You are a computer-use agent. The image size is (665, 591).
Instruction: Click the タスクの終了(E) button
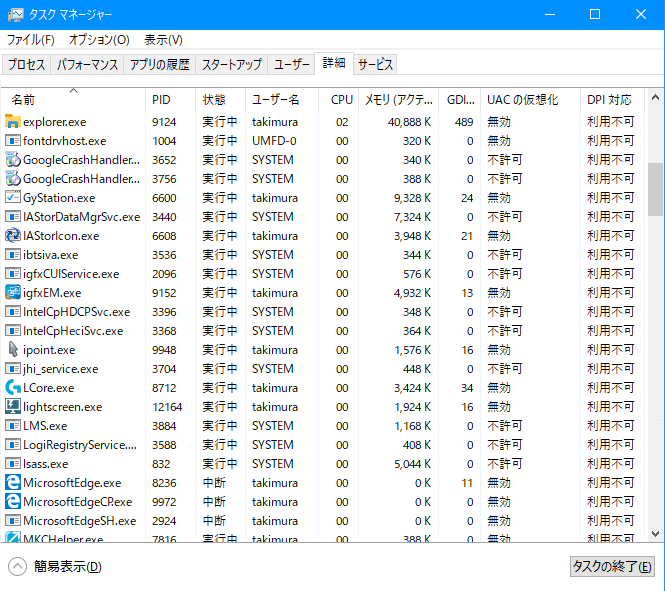click(x=612, y=566)
